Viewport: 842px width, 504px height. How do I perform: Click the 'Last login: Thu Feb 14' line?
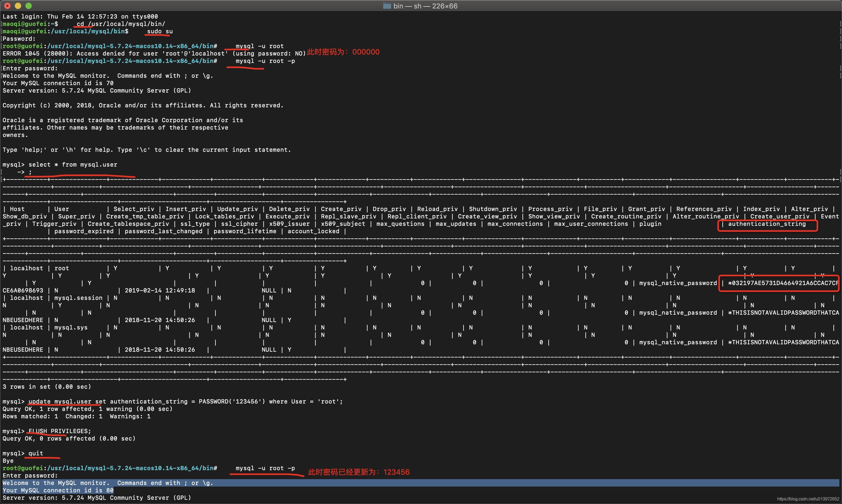[x=80, y=16]
